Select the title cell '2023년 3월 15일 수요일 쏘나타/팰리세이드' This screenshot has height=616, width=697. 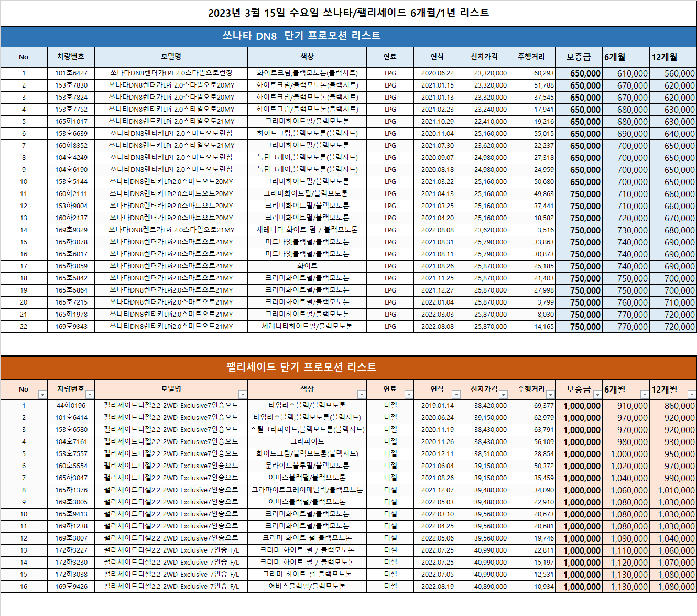(349, 13)
